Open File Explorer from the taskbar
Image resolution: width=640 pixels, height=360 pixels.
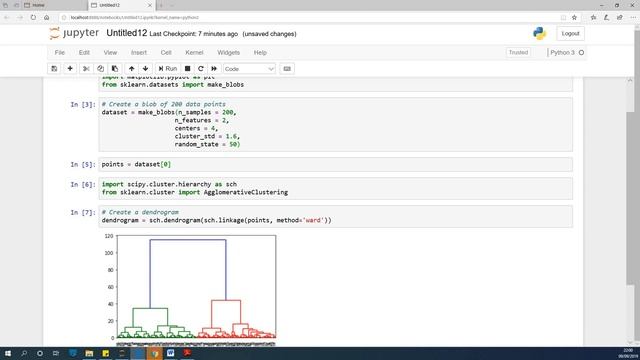(89, 353)
